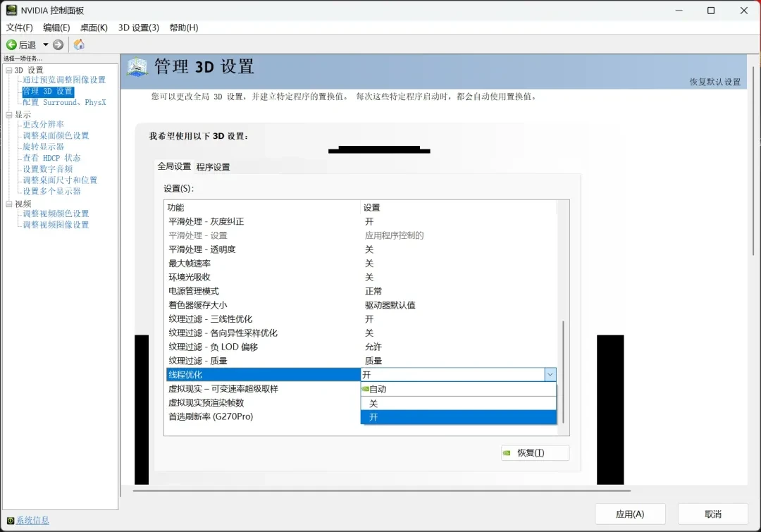This screenshot has width=761, height=532.
Task: Open 更改分辨率 in the task tree
Action: [43, 124]
